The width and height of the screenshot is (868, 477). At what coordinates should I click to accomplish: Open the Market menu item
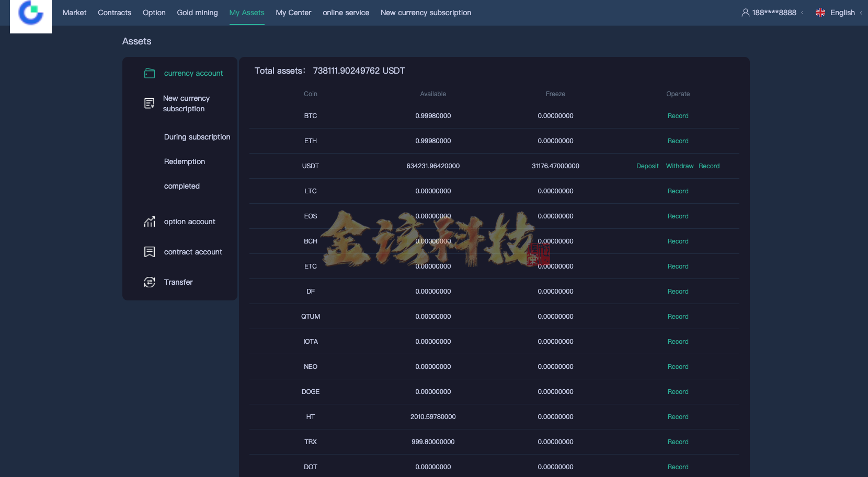coord(74,13)
